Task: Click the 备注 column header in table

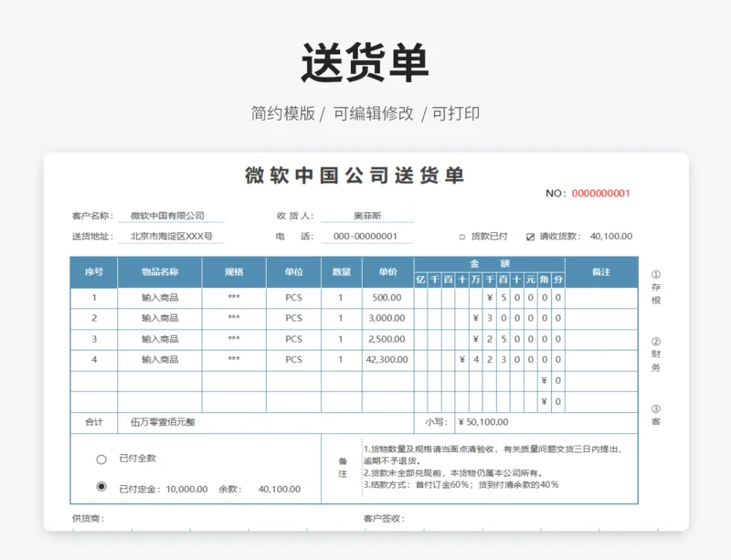Action: [x=601, y=272]
